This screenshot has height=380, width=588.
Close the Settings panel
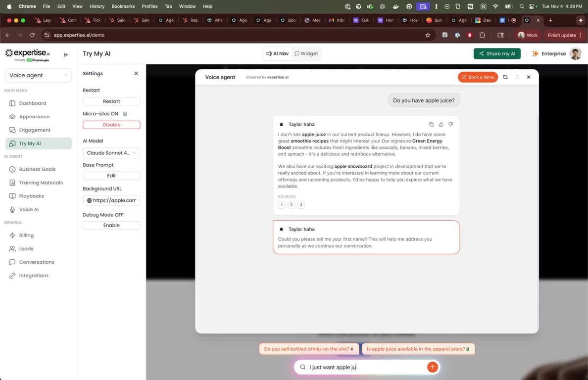tap(136, 73)
